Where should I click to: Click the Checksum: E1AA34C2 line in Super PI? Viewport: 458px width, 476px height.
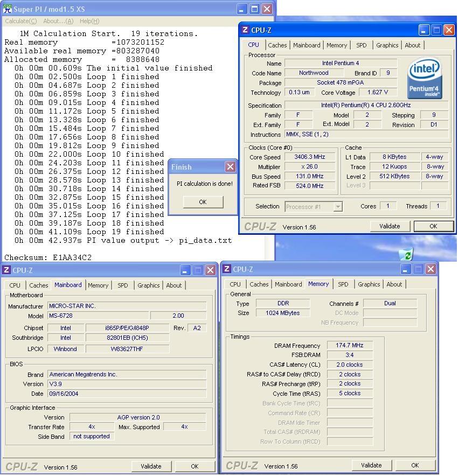click(48, 257)
